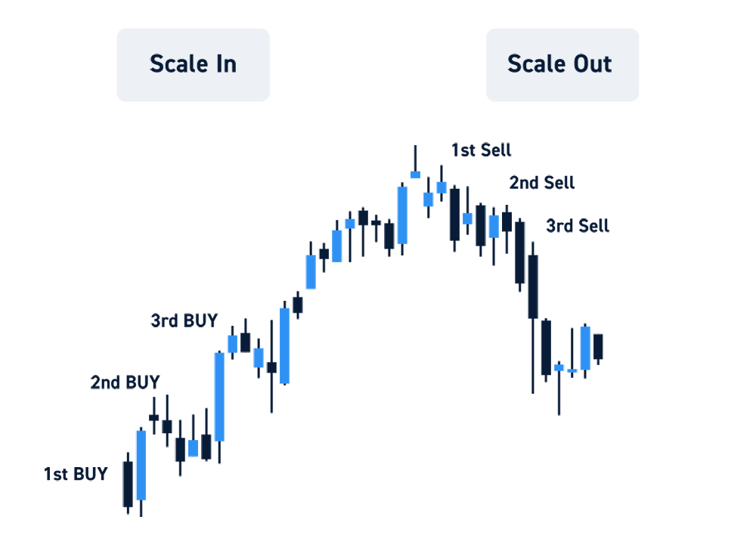
Task: Click the dark candle directly under 2nd Sell
Action: click(x=507, y=221)
